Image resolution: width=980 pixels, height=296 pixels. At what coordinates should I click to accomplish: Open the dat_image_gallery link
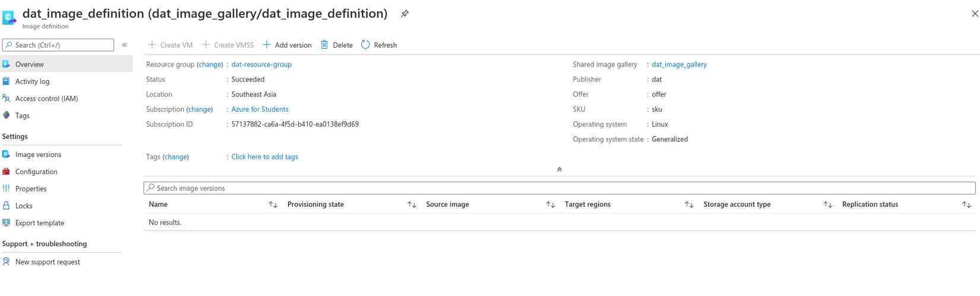point(679,64)
